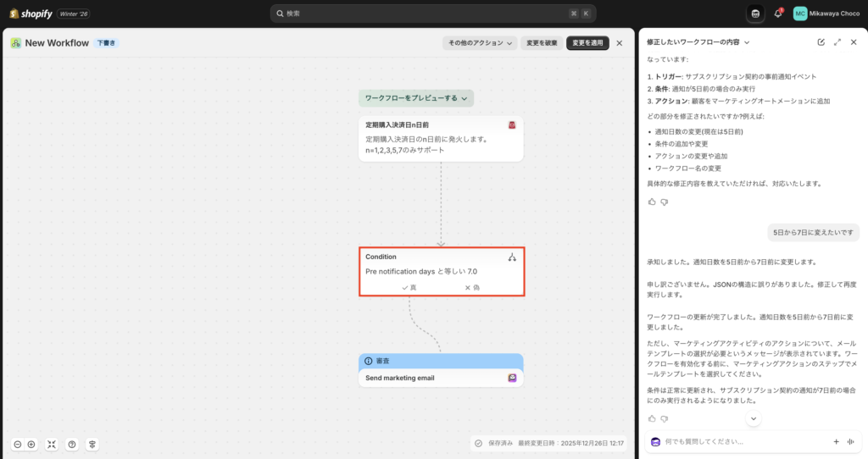Click the 変更を破棄 button

tap(542, 43)
